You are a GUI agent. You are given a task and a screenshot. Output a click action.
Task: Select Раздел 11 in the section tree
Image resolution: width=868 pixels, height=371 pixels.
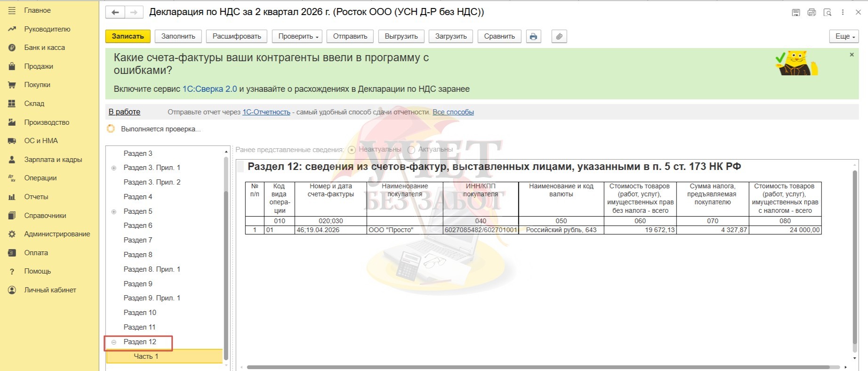[x=139, y=327]
